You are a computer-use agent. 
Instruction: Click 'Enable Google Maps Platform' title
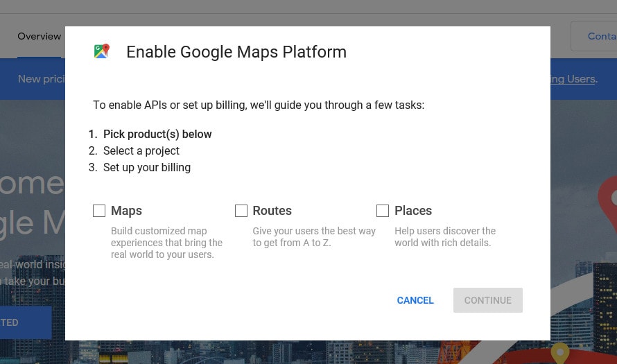pos(236,52)
